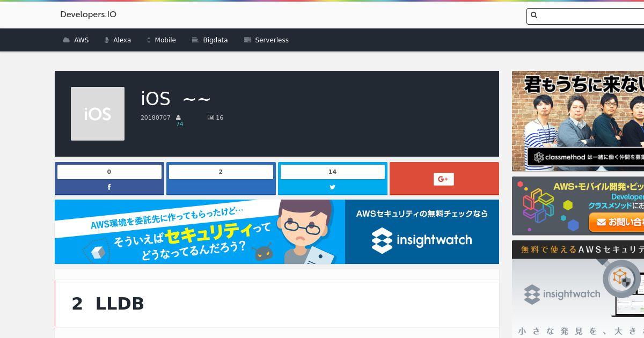
Task: Click the list icon beside Serverless
Action: tap(247, 40)
